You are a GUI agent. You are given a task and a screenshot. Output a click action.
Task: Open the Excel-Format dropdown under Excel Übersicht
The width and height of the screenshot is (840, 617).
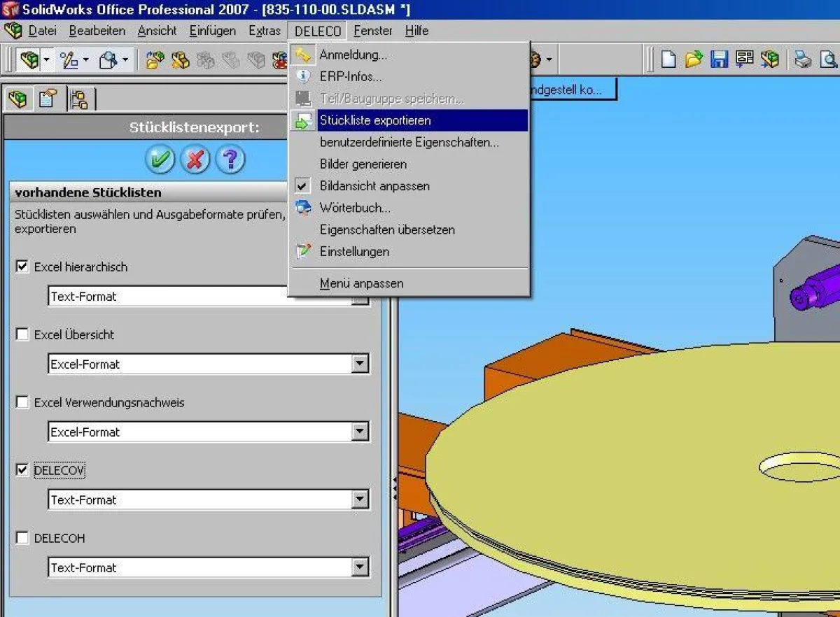pos(360,364)
